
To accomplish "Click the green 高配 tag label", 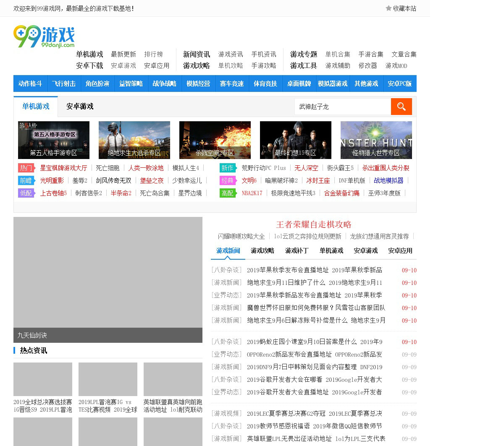I will [x=228, y=193].
